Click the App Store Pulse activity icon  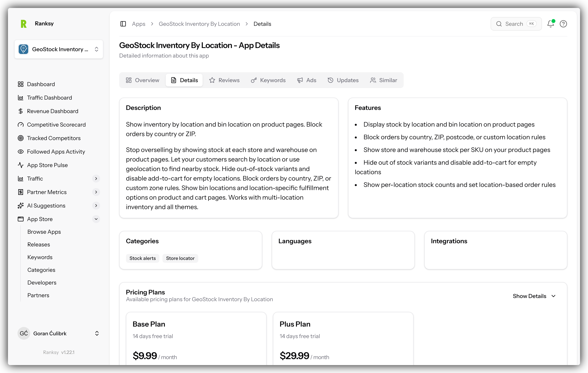(20, 165)
